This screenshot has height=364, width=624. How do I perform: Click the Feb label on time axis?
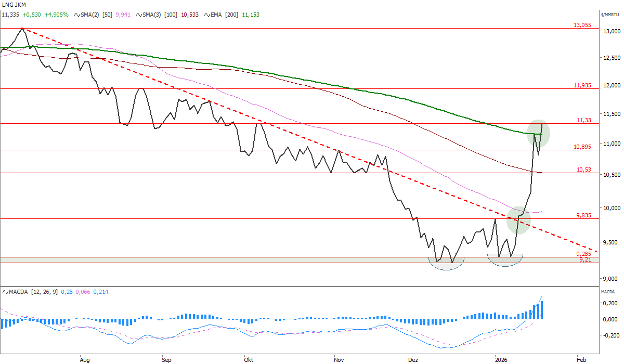coord(581,359)
